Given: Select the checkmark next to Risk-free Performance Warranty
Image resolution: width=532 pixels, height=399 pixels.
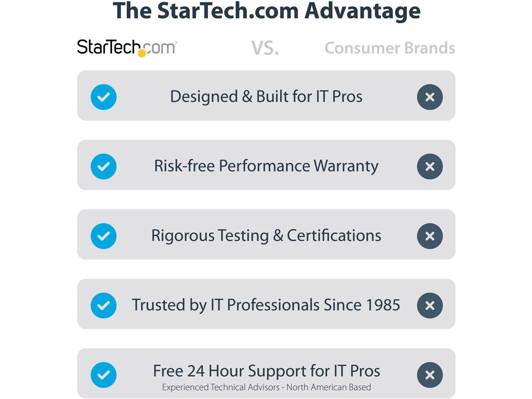Looking at the screenshot, I should tap(103, 167).
